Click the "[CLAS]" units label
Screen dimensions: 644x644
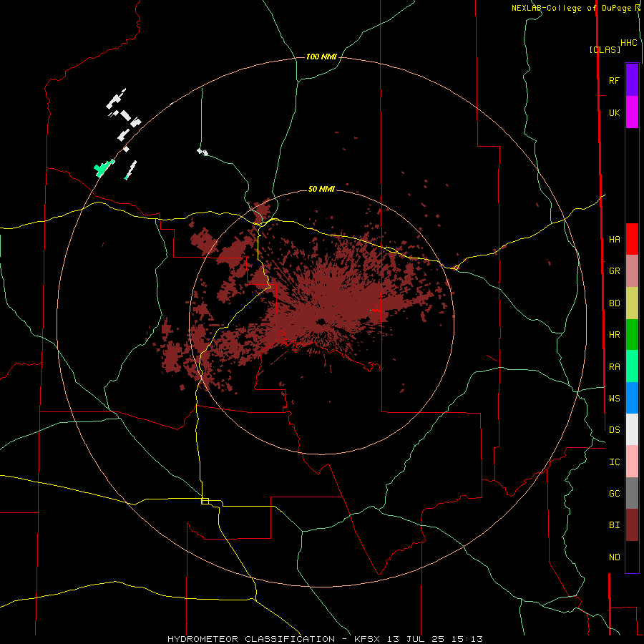coord(605,49)
